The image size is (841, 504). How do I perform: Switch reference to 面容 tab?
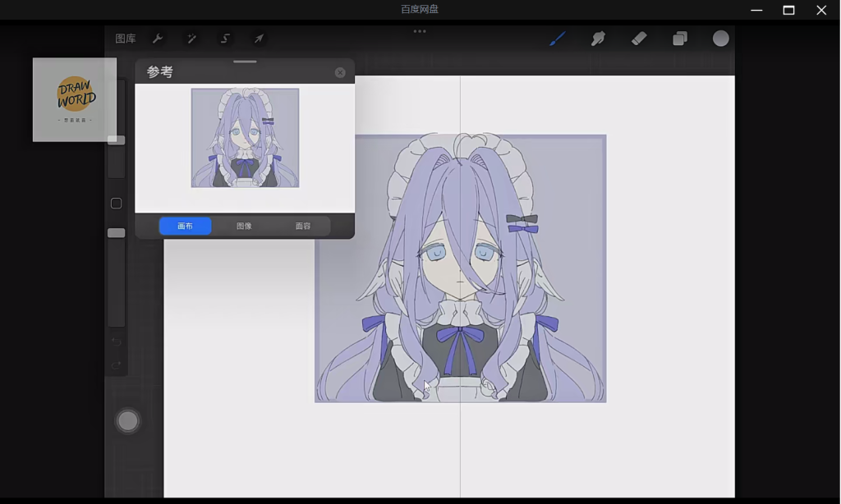[x=303, y=226]
